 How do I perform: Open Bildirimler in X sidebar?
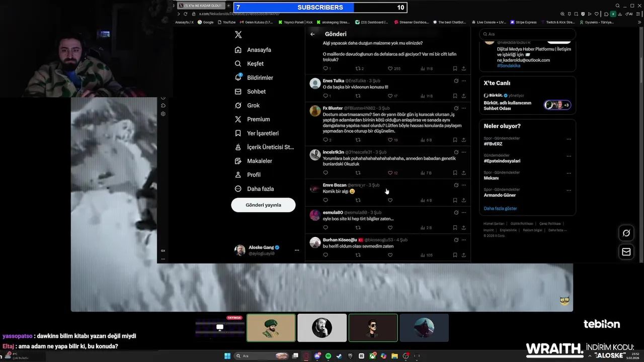[254, 77]
